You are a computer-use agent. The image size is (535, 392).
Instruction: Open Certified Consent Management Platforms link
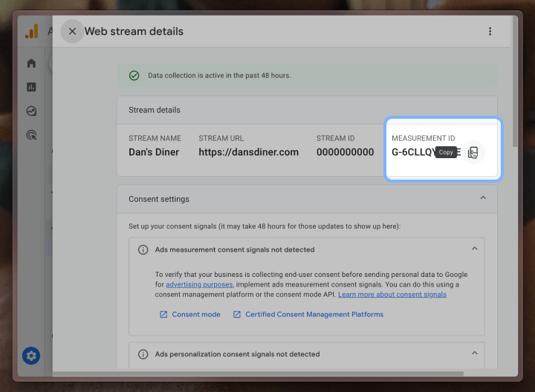pyautogui.click(x=314, y=314)
